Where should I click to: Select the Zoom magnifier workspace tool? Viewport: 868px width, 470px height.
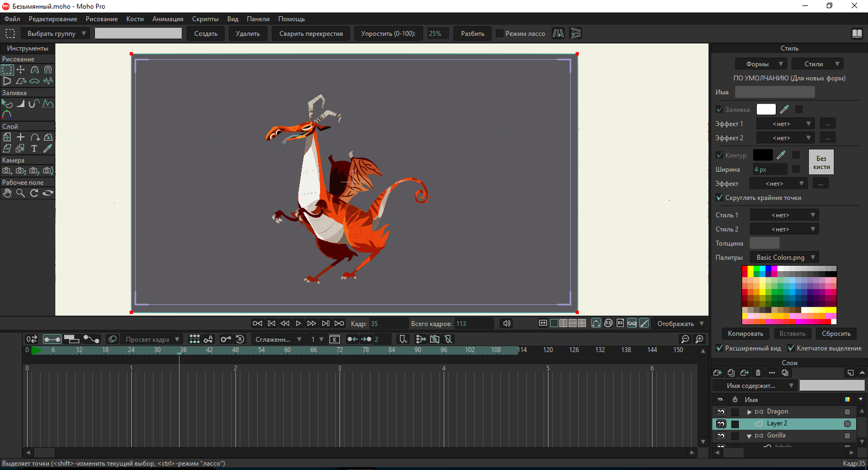pos(21,193)
